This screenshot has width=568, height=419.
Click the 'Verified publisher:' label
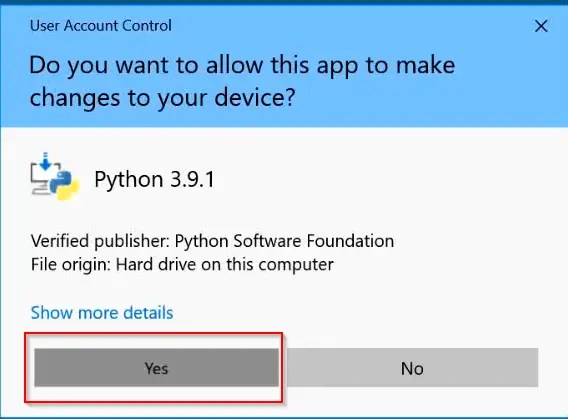(100, 241)
